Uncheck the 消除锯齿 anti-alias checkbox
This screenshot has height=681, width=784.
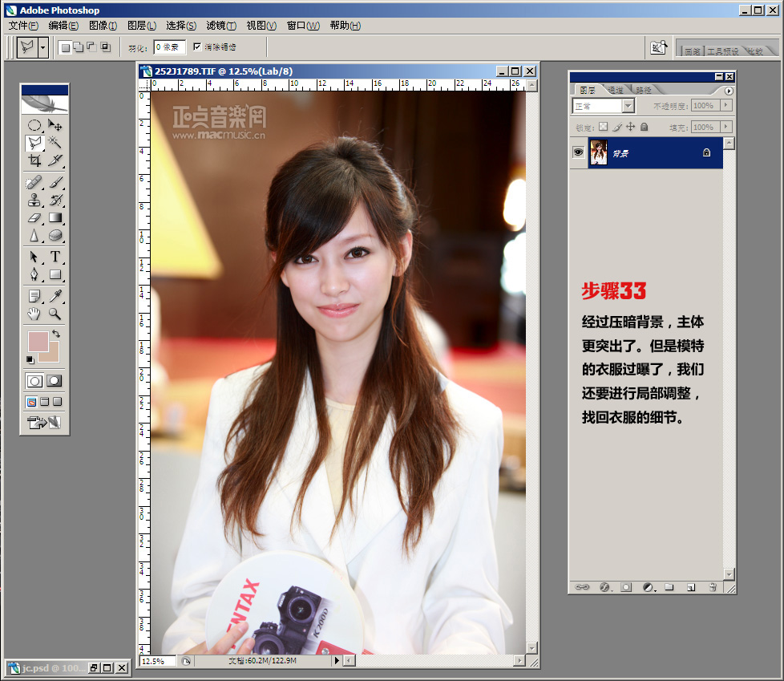tap(197, 47)
